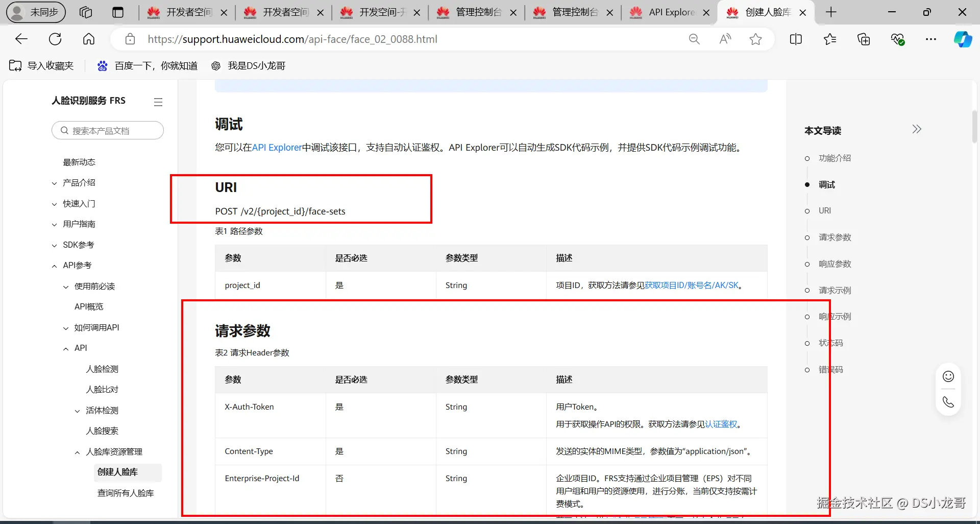The height and width of the screenshot is (524, 980).
Task: Expand the 快速入门 tree section
Action: 55,204
